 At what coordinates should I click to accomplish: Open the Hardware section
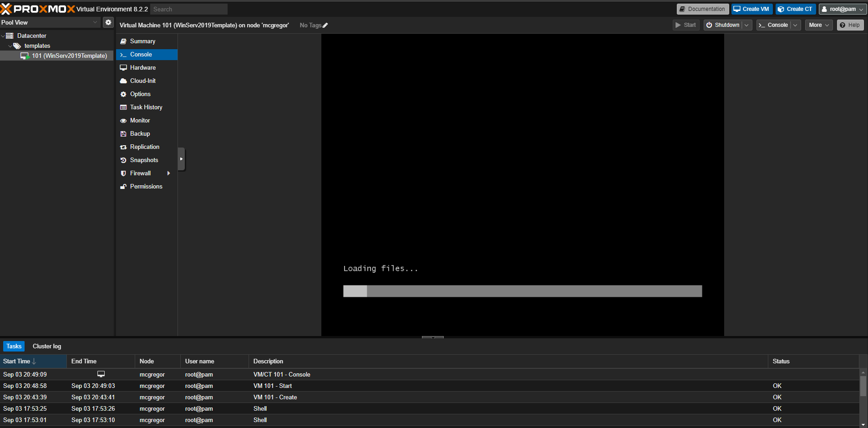147,68
